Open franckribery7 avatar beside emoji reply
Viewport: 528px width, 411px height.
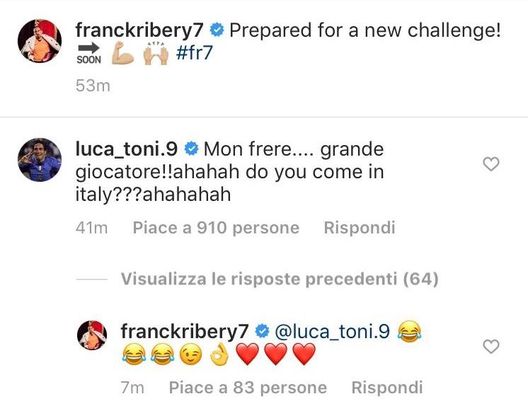tap(92, 335)
